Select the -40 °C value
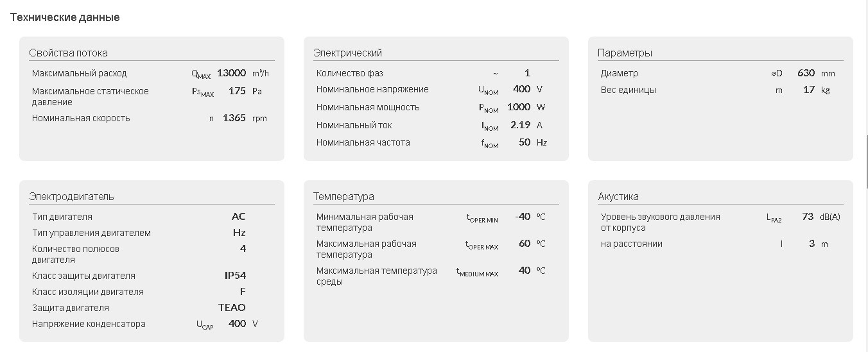This screenshot has width=868, height=352. [523, 217]
